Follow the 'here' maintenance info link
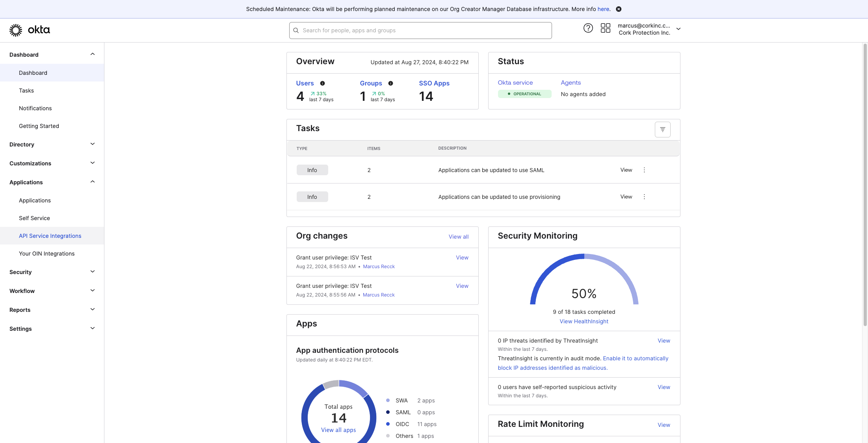This screenshot has width=868, height=443. (603, 9)
